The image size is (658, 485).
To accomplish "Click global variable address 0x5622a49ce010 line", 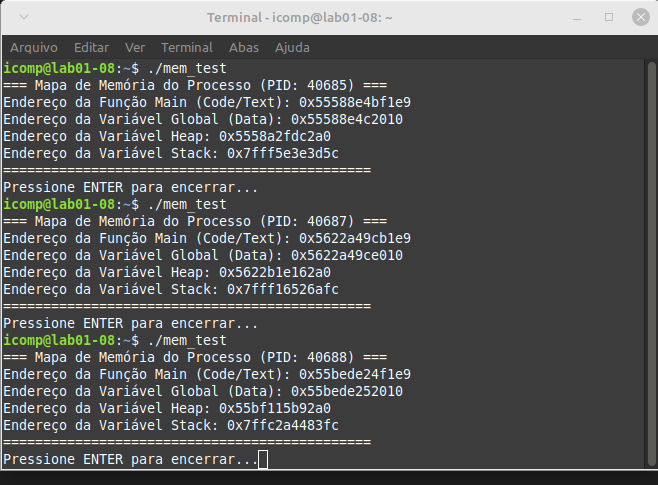I will click(203, 255).
